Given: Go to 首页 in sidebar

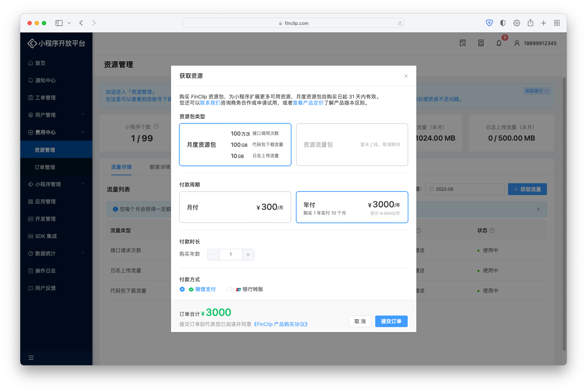Looking at the screenshot, I should pos(56,63).
